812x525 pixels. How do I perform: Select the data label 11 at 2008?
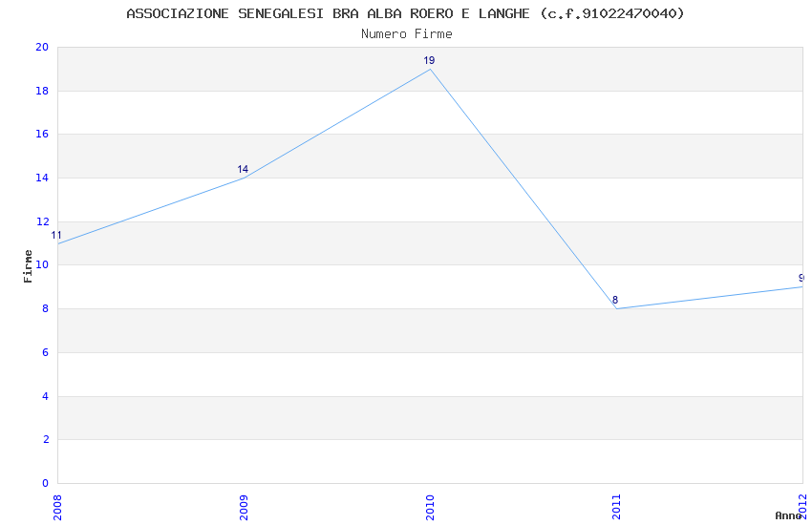click(56, 236)
